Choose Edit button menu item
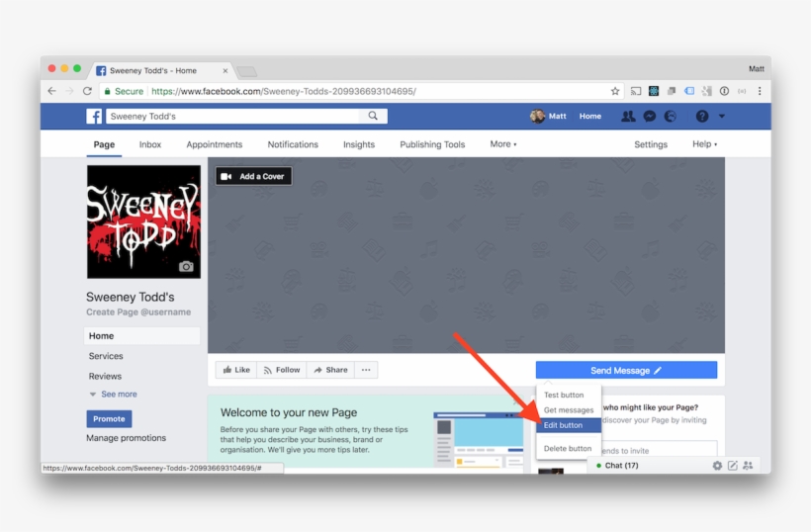811x532 pixels. pyautogui.click(x=569, y=425)
